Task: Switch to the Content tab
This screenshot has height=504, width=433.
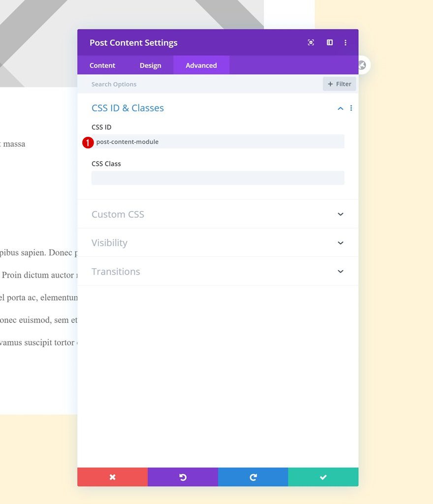Action: pyautogui.click(x=102, y=65)
